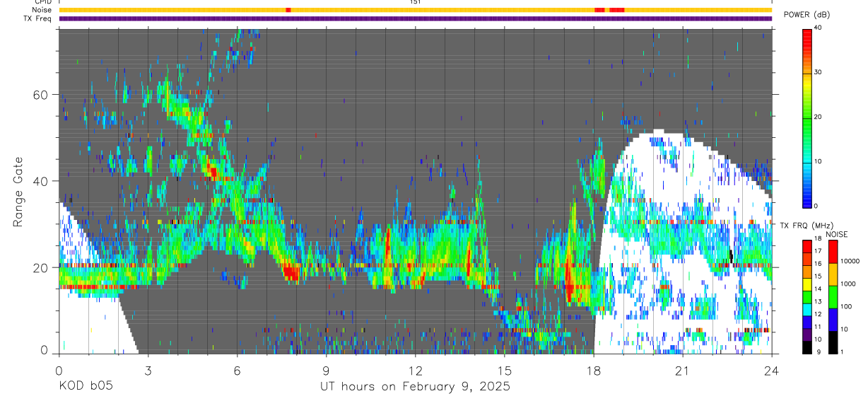Click the 'Noise' strip label at top
Screen dimensions: 868x401
click(x=42, y=10)
